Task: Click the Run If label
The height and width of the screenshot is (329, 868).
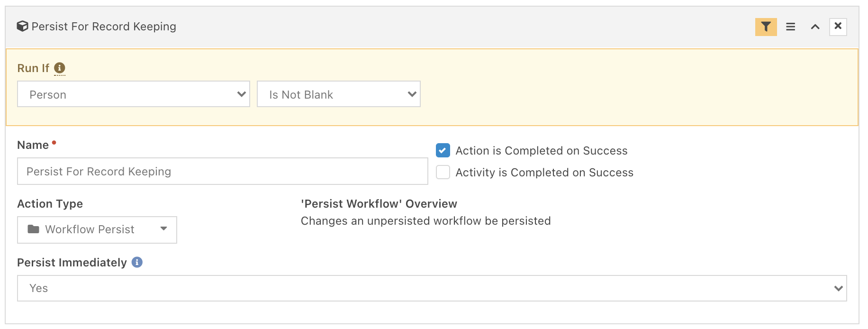Action: click(x=33, y=68)
